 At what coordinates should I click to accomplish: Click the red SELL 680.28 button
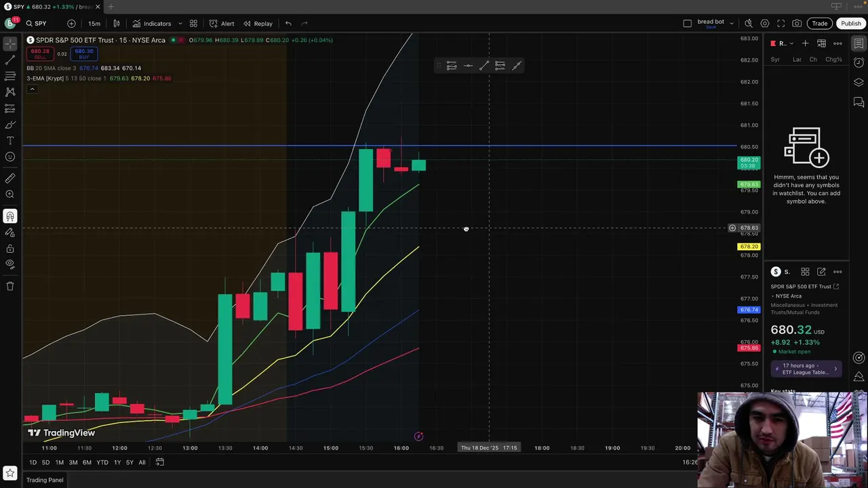coord(40,54)
